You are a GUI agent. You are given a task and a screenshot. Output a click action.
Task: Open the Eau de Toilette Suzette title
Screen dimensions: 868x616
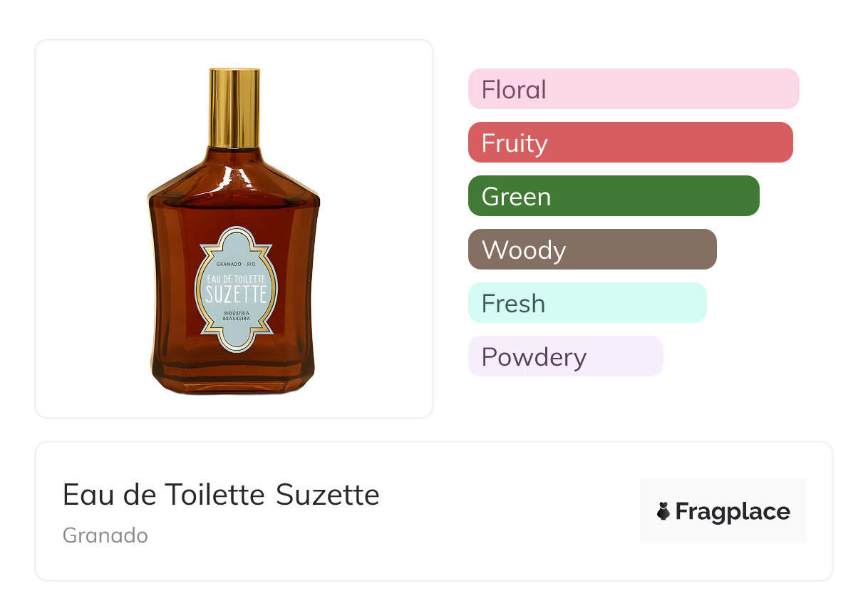click(x=221, y=495)
